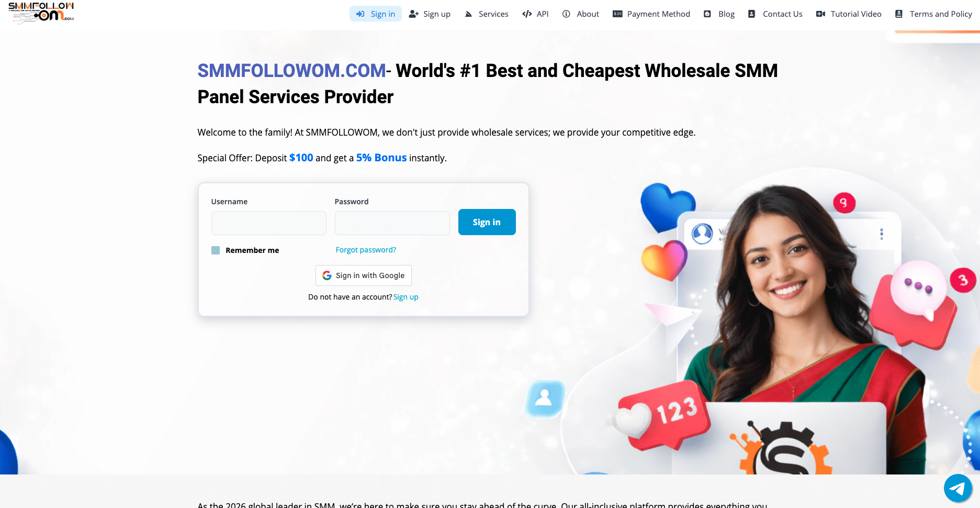Viewport: 980px width, 508px height.
Task: Open Terms and Policy page
Action: point(934,14)
